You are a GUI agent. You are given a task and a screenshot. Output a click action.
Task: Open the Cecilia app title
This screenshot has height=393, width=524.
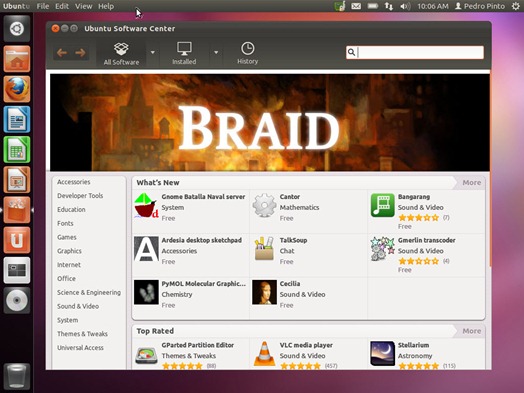pyautogui.click(x=290, y=284)
